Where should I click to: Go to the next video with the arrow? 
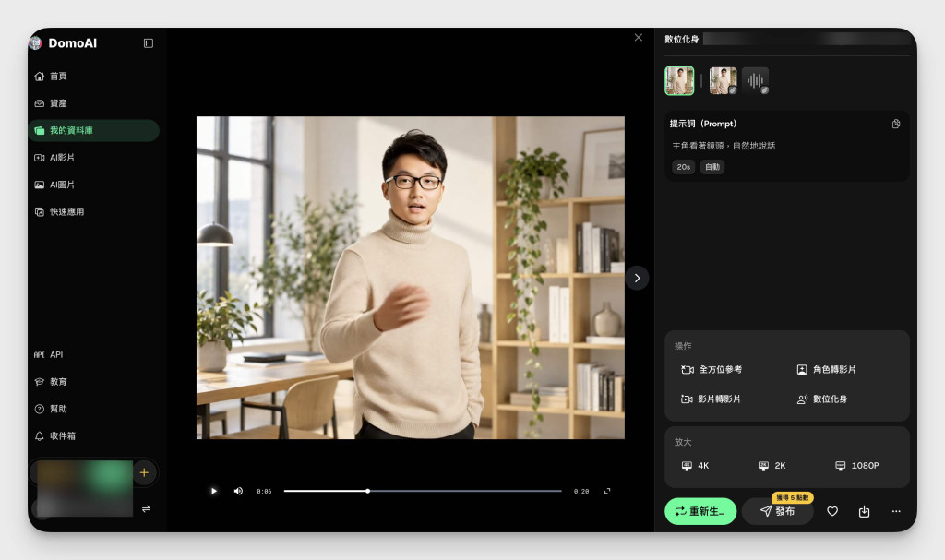pyautogui.click(x=637, y=278)
